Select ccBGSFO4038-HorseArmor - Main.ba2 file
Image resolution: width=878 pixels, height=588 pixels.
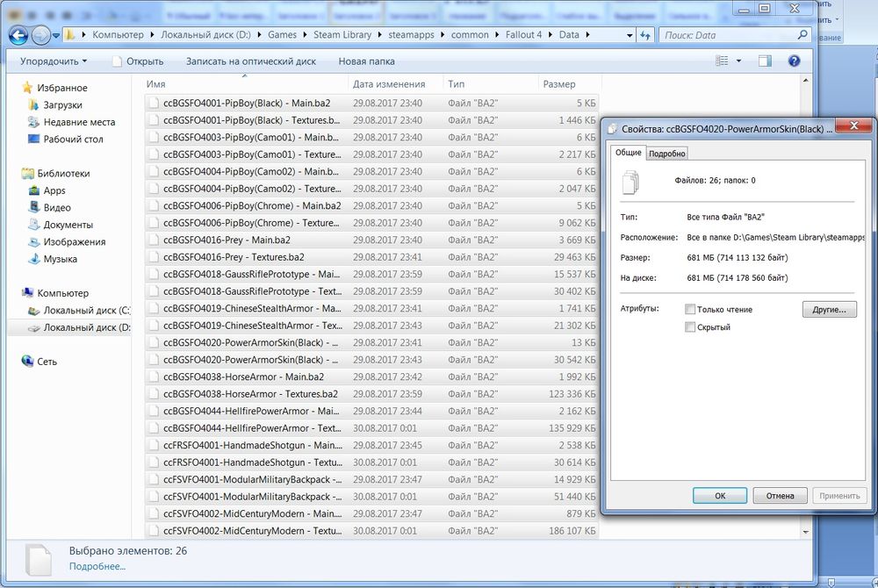[371, 377]
